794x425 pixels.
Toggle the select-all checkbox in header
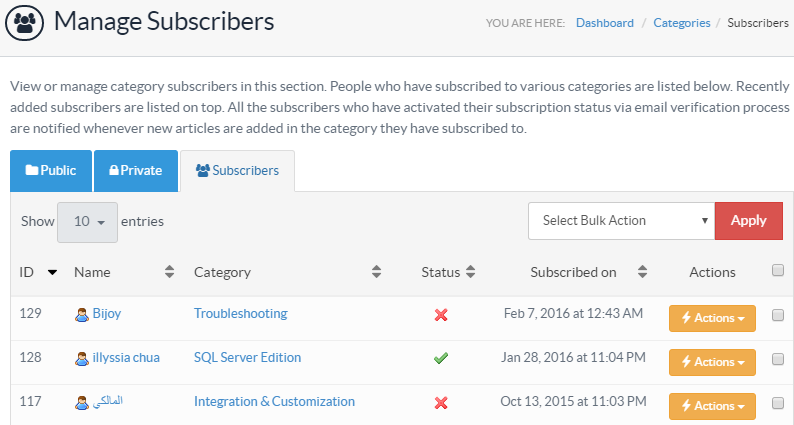[x=778, y=270]
